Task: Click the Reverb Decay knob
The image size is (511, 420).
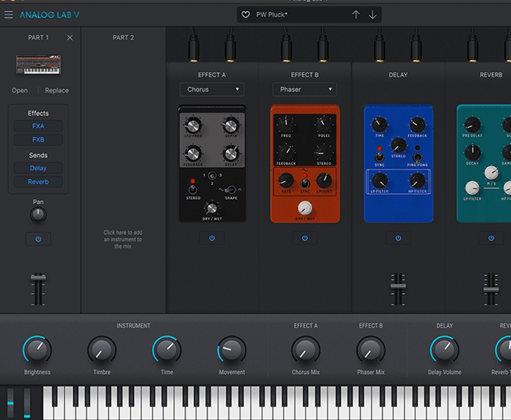Action: point(472,152)
